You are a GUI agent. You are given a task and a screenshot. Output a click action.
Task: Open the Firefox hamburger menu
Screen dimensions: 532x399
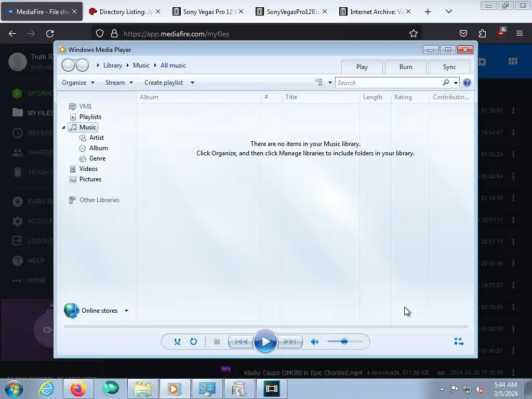520,33
